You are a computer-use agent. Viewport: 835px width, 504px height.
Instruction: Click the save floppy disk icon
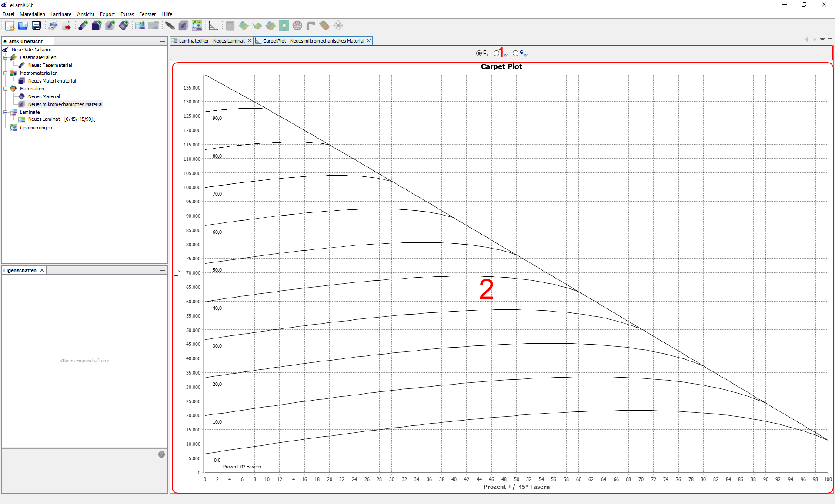(37, 26)
